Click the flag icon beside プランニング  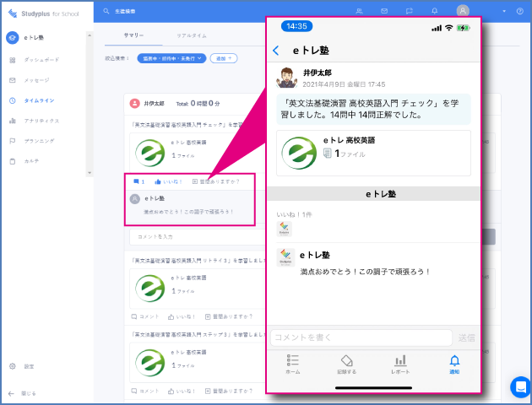click(x=13, y=141)
